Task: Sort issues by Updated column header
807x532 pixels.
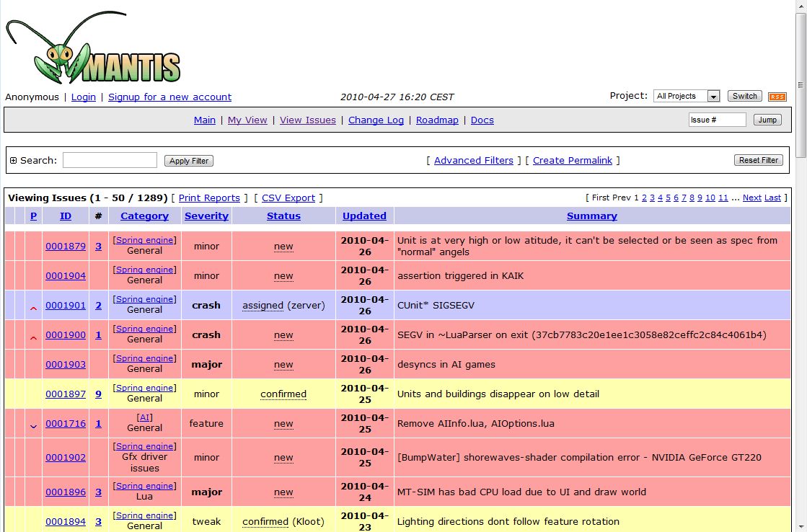Action: [x=364, y=216]
